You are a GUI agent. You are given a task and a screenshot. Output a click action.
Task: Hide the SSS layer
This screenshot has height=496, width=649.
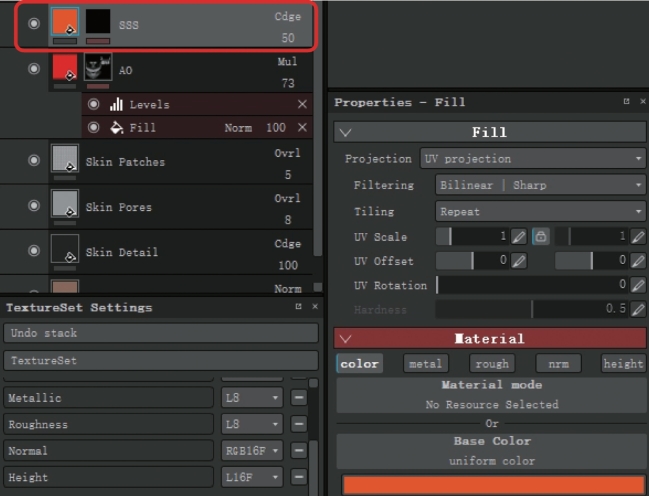[x=34, y=23]
